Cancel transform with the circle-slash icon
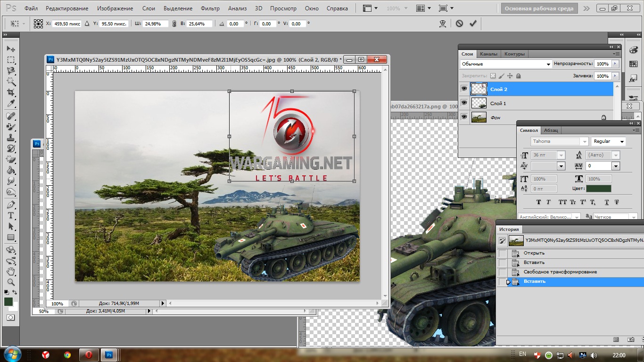644x362 pixels. pyautogui.click(x=459, y=23)
